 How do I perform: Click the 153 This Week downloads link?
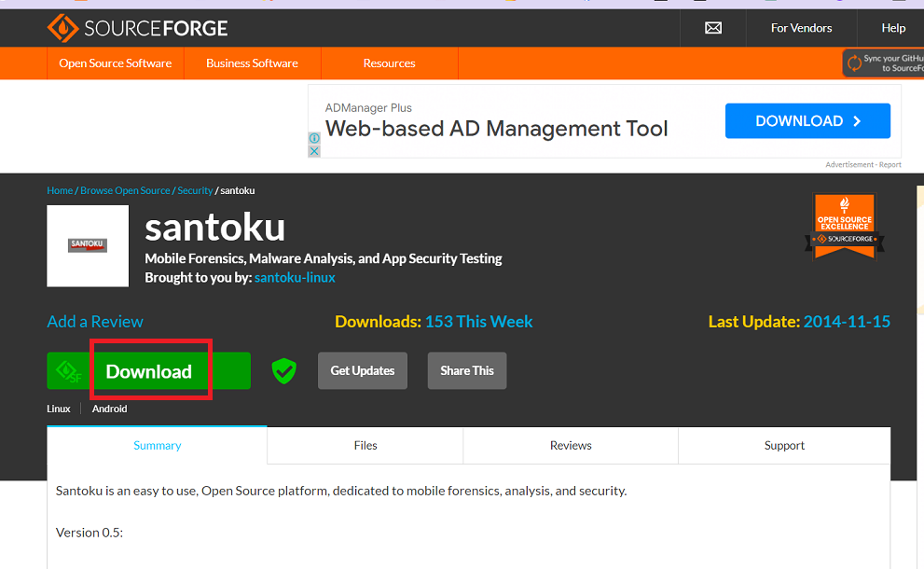(x=478, y=322)
